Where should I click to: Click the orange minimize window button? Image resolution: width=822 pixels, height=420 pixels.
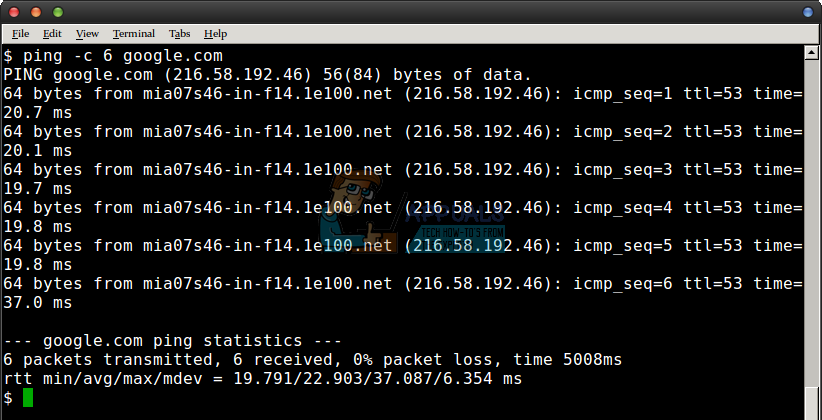[35, 11]
